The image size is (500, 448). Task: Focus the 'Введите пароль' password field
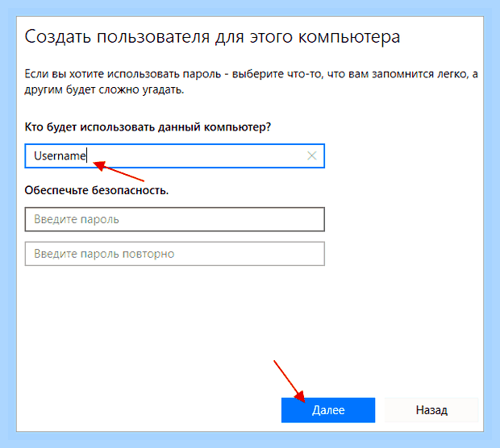tap(174, 219)
